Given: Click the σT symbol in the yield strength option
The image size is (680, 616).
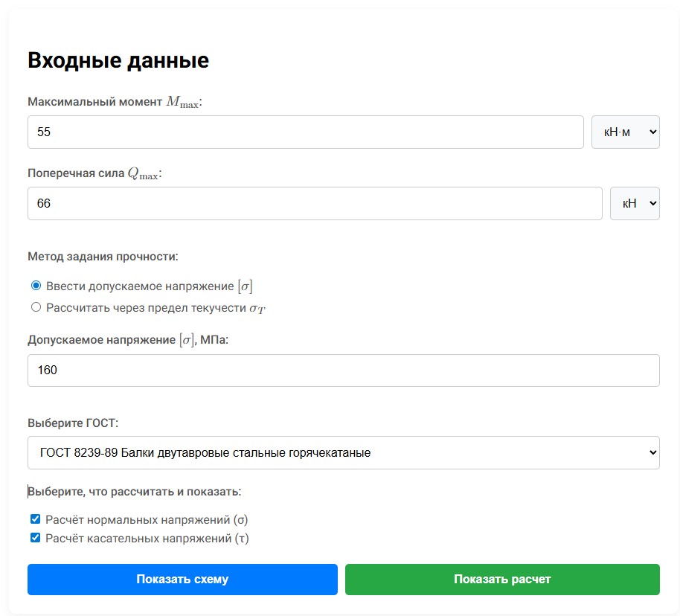Looking at the screenshot, I should [257, 308].
